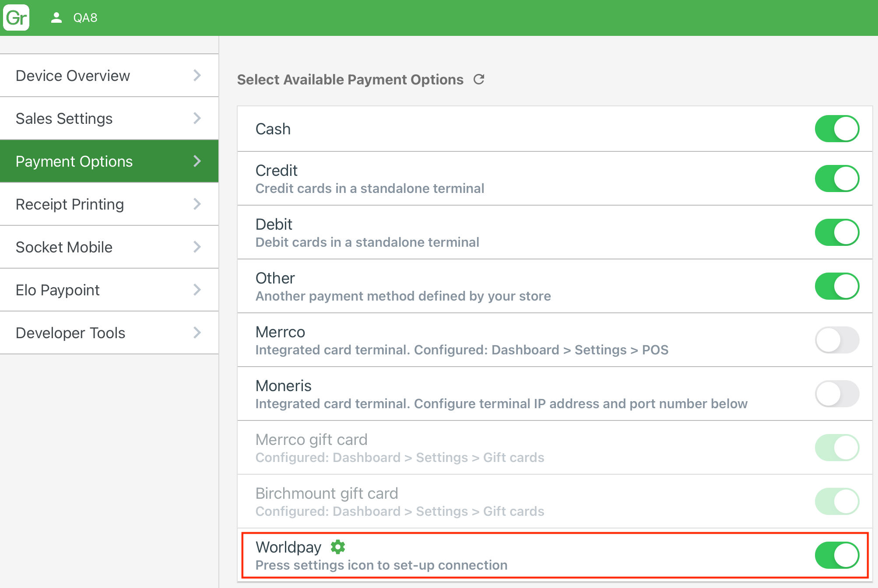Toggle the Other payment method switch
Image resolution: width=878 pixels, height=588 pixels.
836,286
